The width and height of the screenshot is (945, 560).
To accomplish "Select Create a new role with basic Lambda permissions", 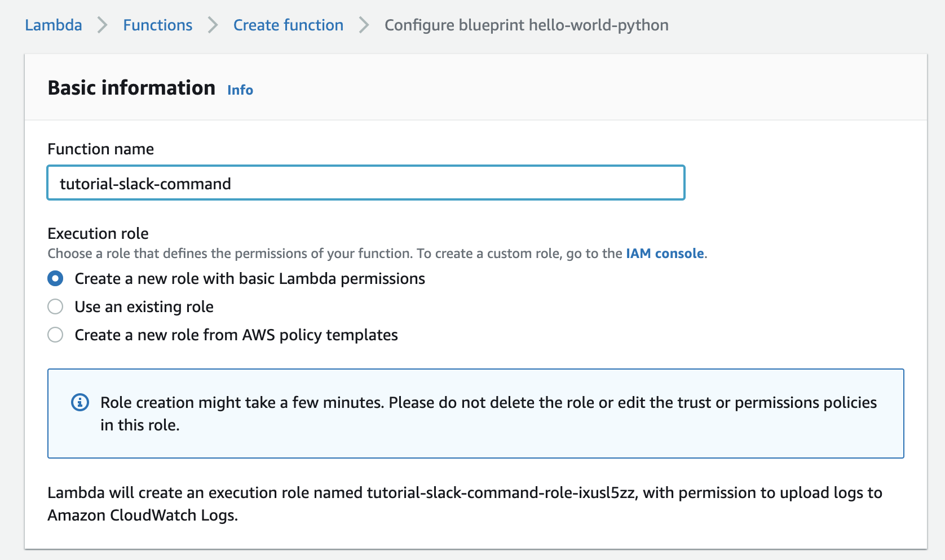I will coord(249,278).
